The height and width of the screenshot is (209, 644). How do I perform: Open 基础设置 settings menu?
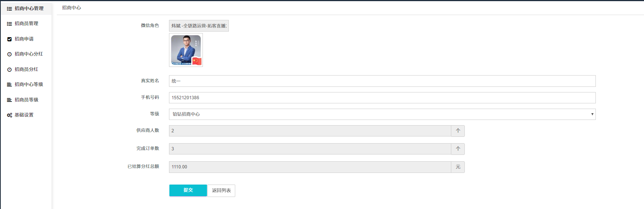[x=24, y=115]
